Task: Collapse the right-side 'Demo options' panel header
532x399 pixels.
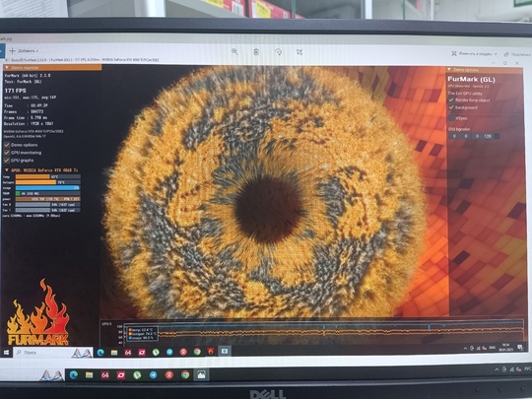Action: click(484, 70)
